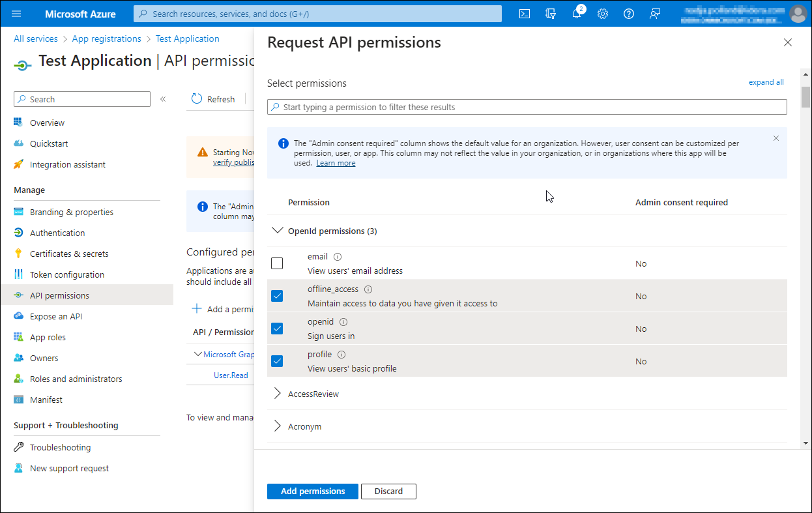Click the panel scrollbar down arrow
Viewport: 812px width, 513px height.
pyautogui.click(x=806, y=443)
